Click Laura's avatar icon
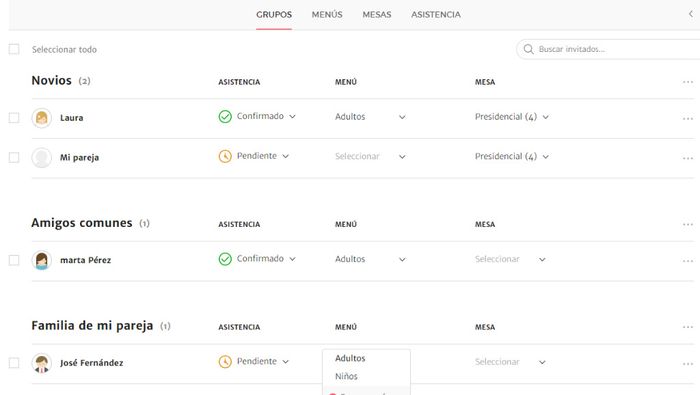Image resolution: width=700 pixels, height=395 pixels. tap(42, 118)
